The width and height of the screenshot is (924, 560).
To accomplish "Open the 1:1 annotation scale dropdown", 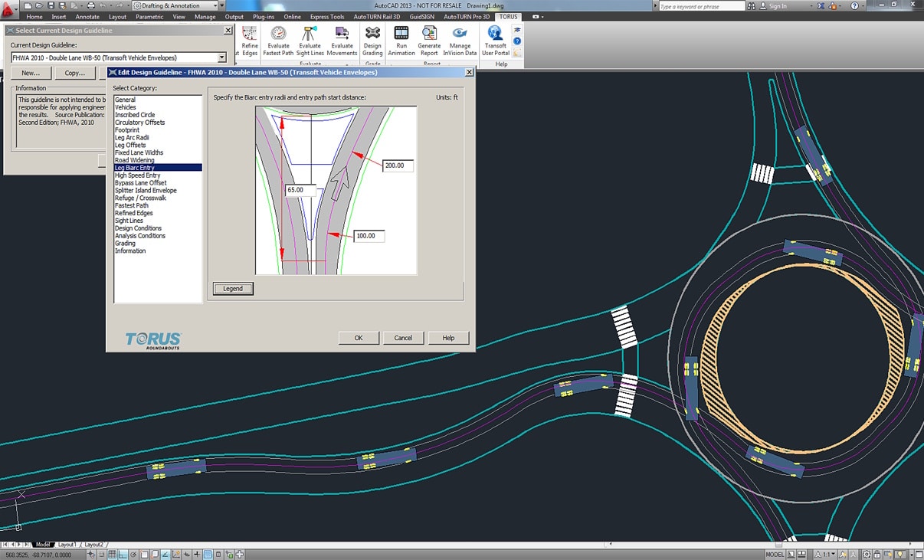I will click(827, 555).
